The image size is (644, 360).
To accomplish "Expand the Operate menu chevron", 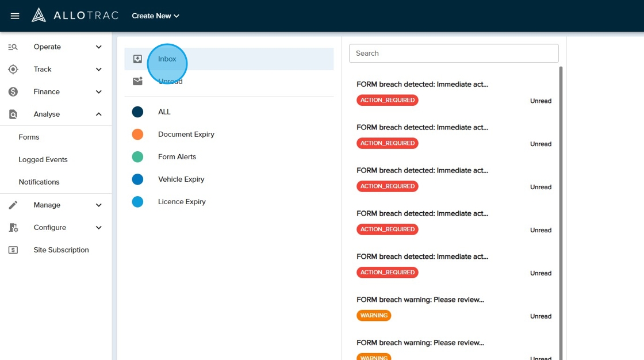I will coord(99,47).
